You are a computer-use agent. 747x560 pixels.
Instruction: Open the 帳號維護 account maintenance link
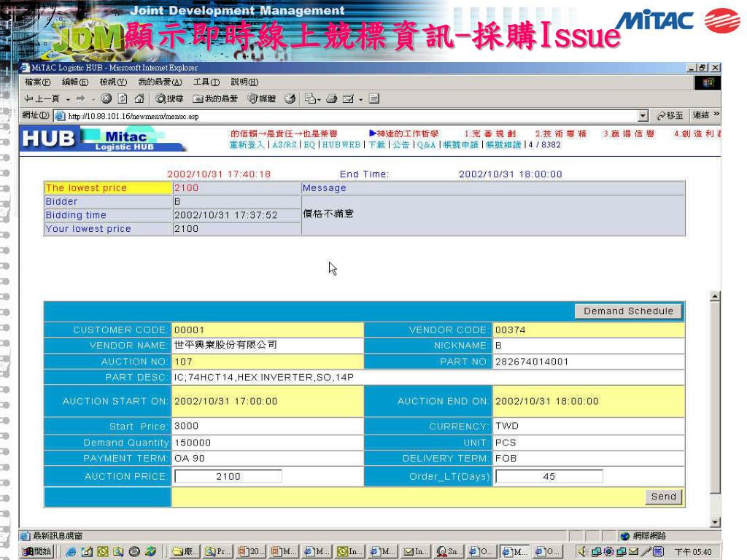(x=503, y=145)
